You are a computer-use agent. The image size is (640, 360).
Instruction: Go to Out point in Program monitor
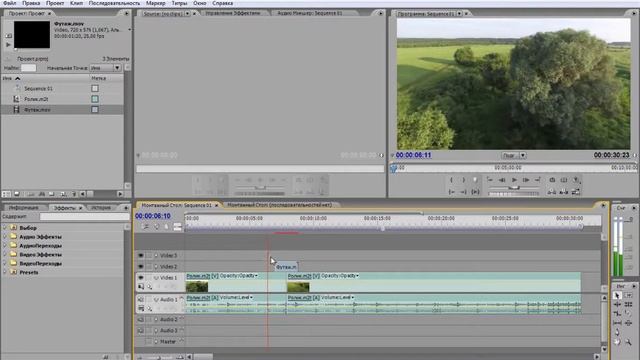pyautogui.click(x=463, y=191)
